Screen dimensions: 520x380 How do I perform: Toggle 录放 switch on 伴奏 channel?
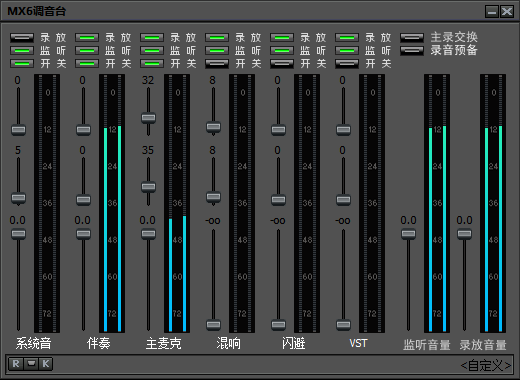(87, 38)
